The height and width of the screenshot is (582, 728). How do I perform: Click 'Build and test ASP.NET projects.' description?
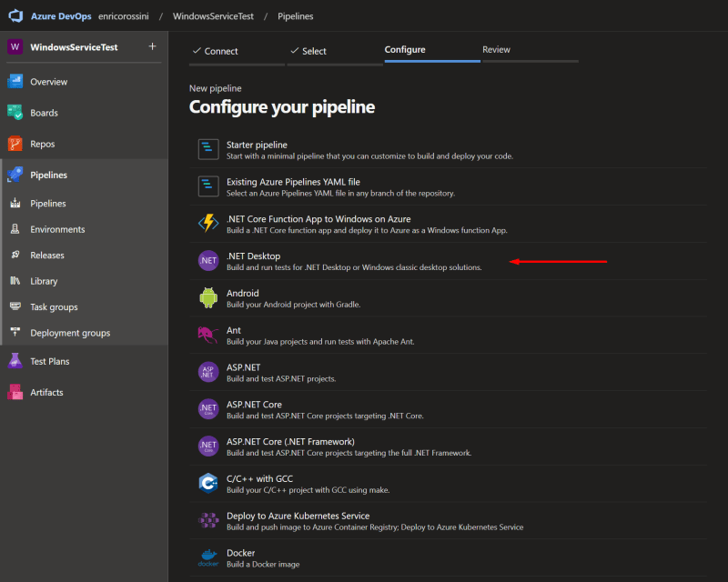(x=281, y=378)
